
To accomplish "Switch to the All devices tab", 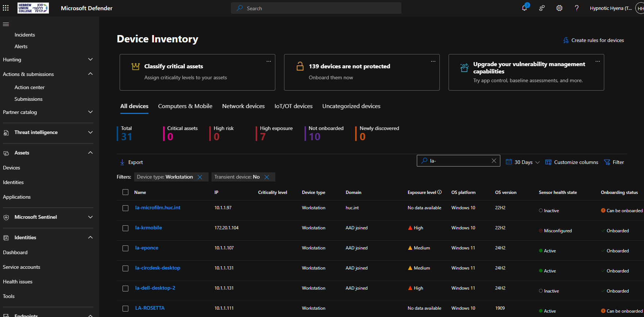I will pyautogui.click(x=134, y=106).
